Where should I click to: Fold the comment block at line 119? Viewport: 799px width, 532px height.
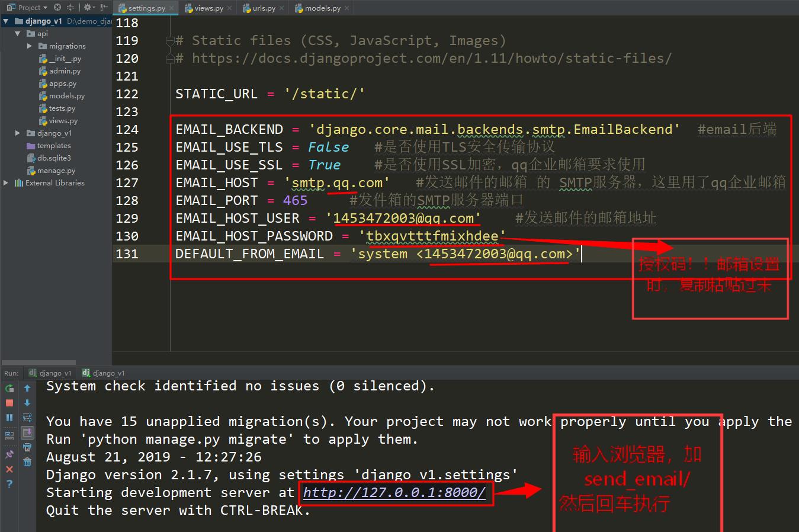[170, 41]
